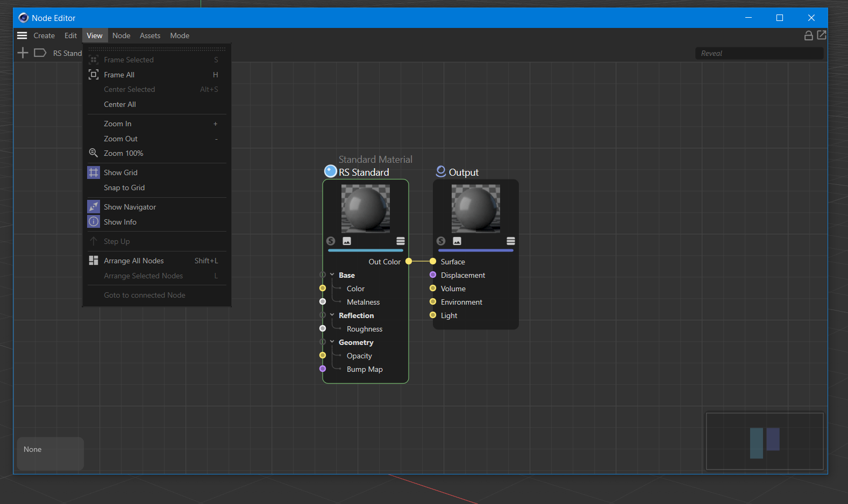The image size is (848, 504).
Task: Choose Zoom 100% from View menu
Action: pos(156,153)
